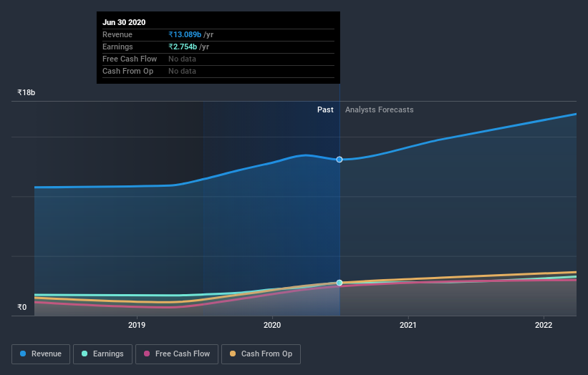Click the Earnings tooltip row label
588x375 pixels.
click(x=117, y=47)
